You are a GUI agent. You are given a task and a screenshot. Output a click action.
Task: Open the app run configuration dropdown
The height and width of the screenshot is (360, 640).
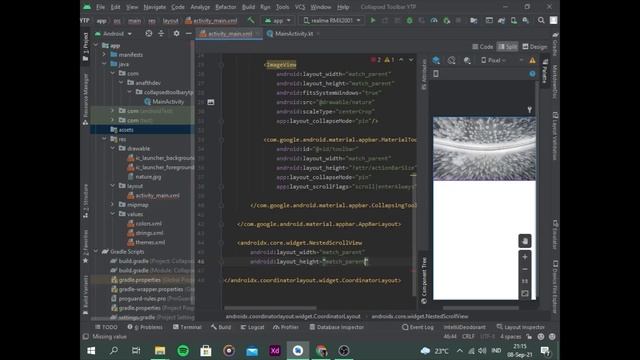(x=278, y=20)
